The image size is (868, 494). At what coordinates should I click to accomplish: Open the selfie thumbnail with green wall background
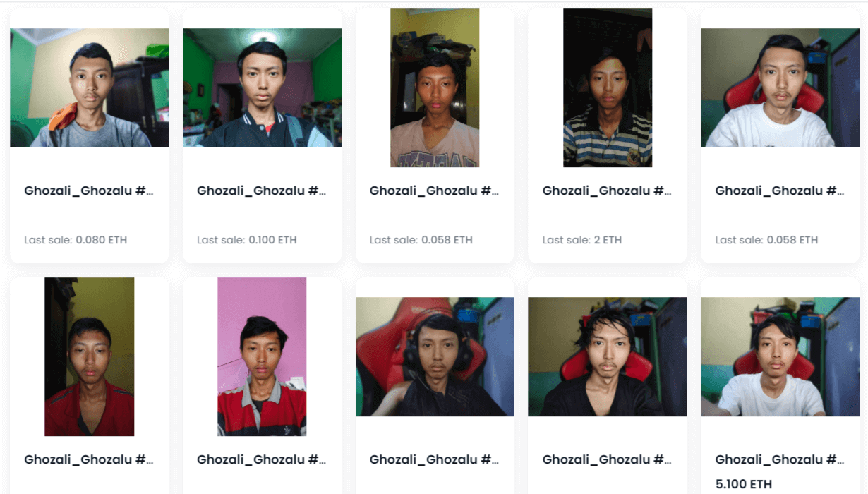89,88
